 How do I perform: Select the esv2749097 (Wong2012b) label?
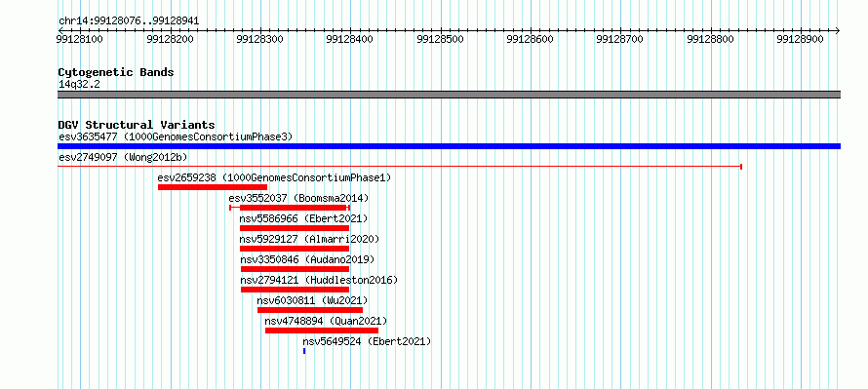(x=123, y=157)
